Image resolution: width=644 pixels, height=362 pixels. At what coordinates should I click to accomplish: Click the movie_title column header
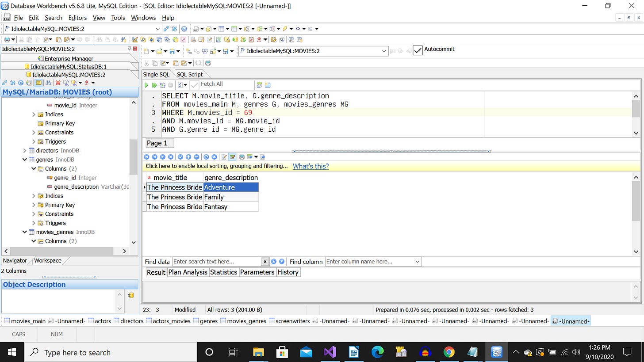pos(174,178)
